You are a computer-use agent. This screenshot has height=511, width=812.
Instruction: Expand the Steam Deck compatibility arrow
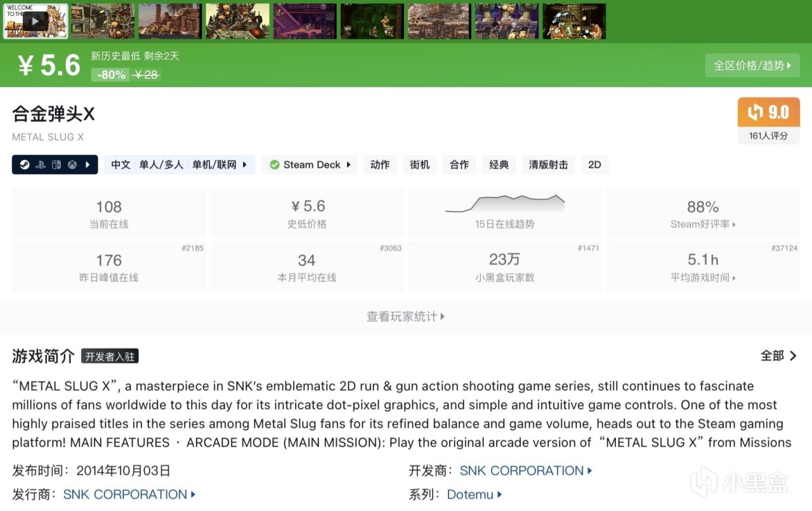point(348,164)
